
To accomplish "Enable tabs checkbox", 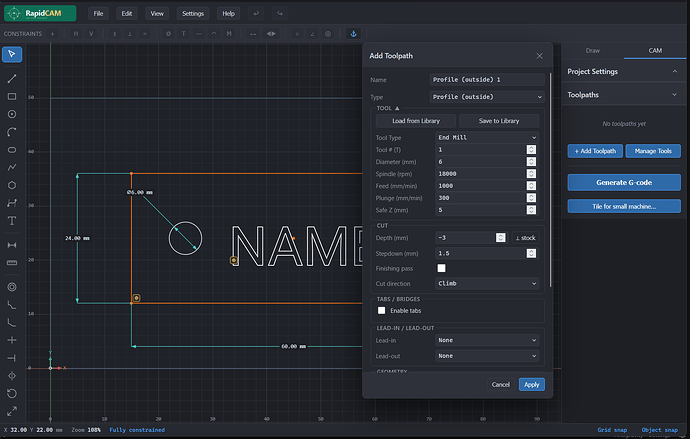I will pyautogui.click(x=382, y=311).
